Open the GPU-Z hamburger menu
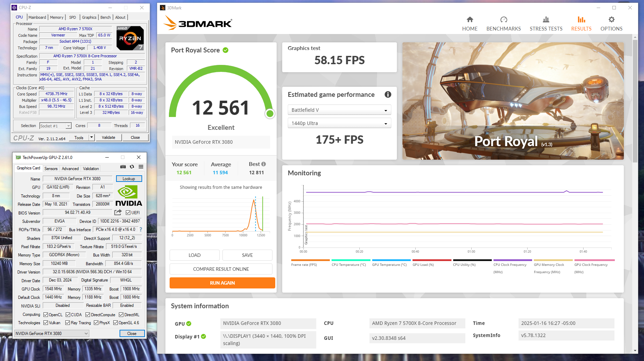Screen dimensions: 644x361 pyautogui.click(x=141, y=167)
